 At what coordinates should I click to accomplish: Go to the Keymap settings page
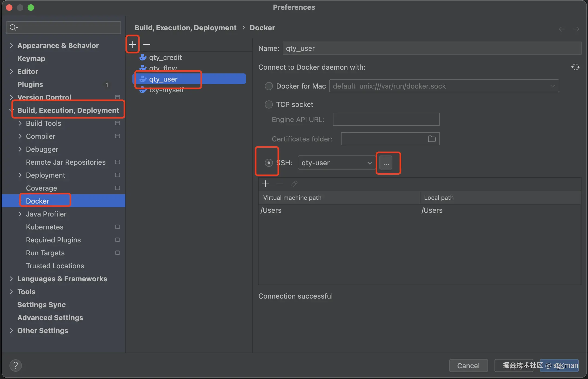coord(31,59)
